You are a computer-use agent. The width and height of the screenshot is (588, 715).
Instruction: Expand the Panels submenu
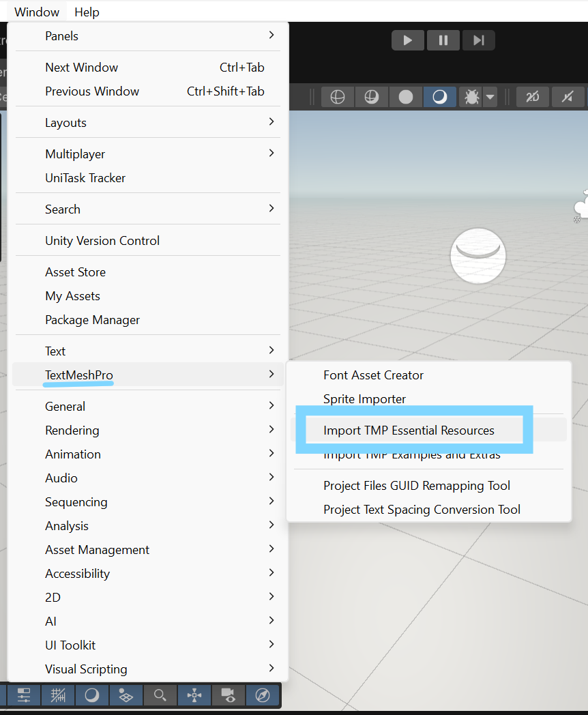(148, 36)
